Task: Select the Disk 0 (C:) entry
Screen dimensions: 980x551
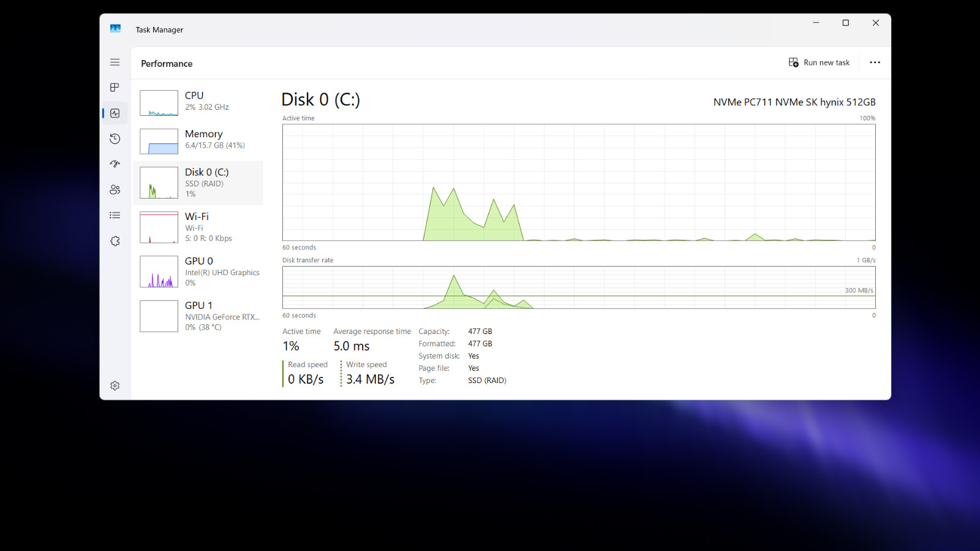Action: coord(198,183)
